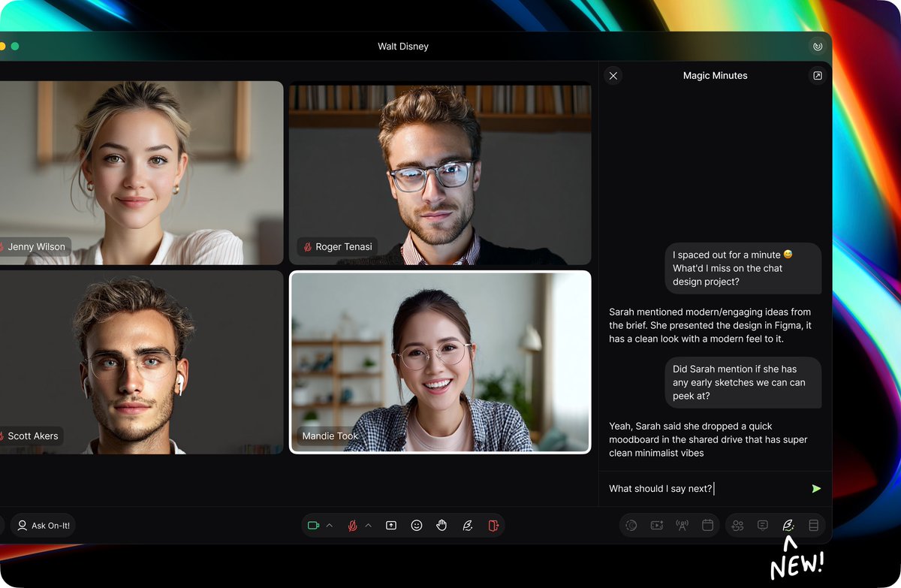Image resolution: width=901 pixels, height=588 pixels.
Task: Click the Ask On-It! button
Action: tap(44, 526)
